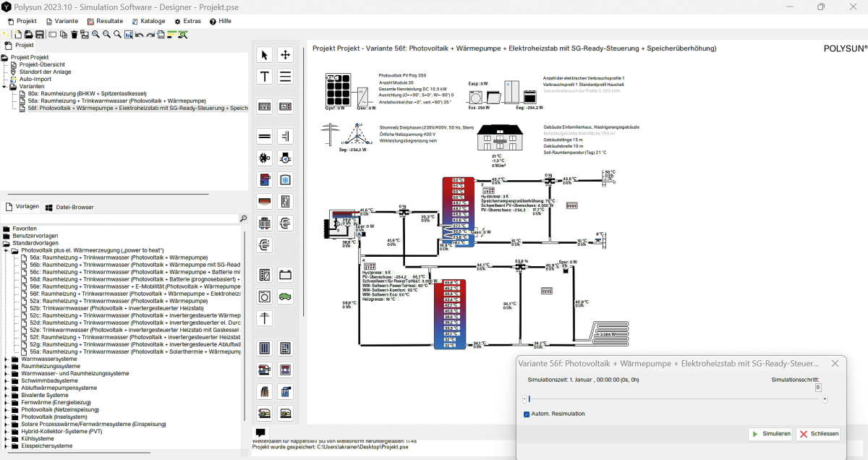The image size is (868, 460).
Task: Click the results chart toolbar icon
Action: (x=128, y=35)
